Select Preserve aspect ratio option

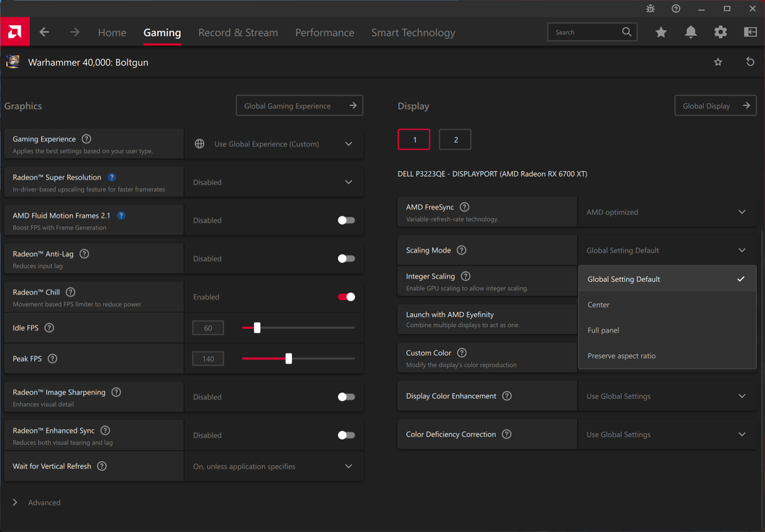point(667,356)
